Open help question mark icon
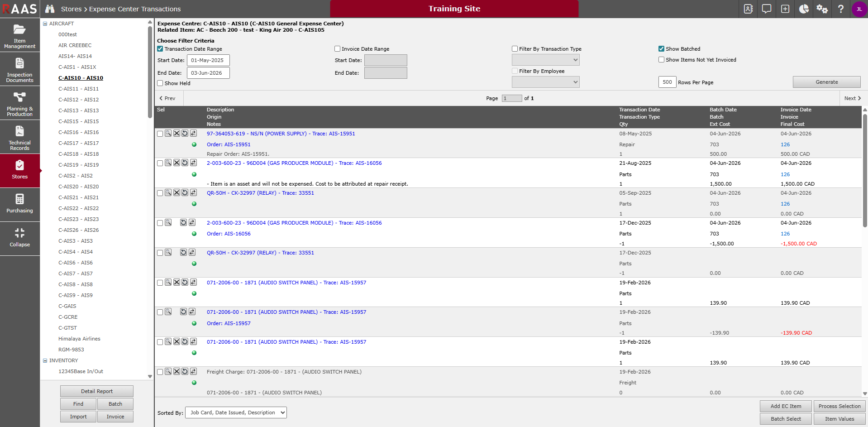This screenshot has width=868, height=427. [841, 9]
